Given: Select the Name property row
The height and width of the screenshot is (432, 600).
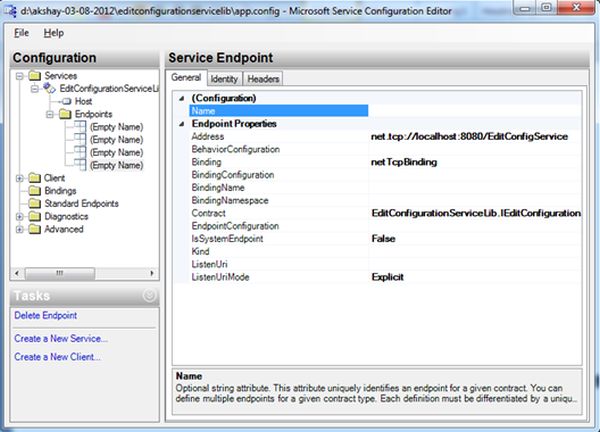Looking at the screenshot, I should (279, 111).
